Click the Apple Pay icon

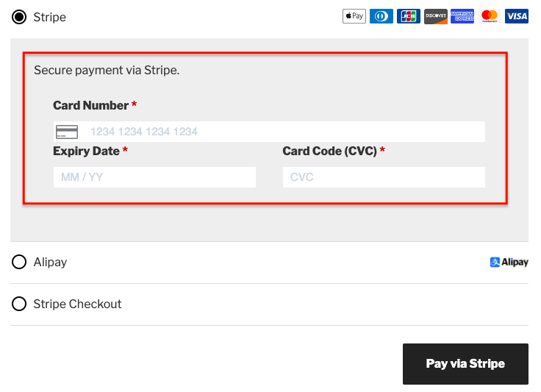tap(354, 16)
